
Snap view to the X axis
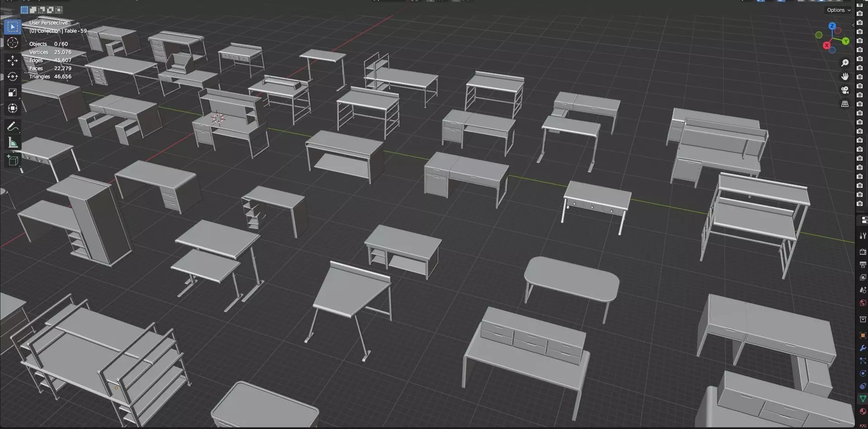coord(827,45)
